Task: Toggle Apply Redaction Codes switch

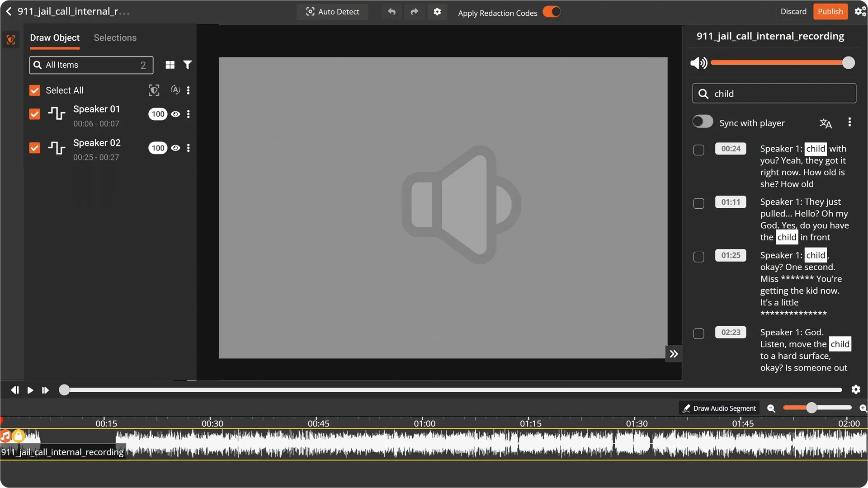Action: [x=552, y=12]
